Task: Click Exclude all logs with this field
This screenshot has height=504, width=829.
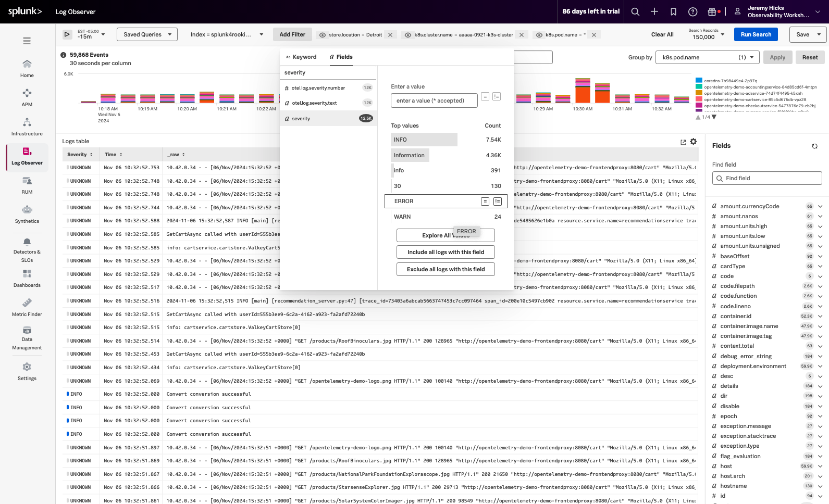Action: pyautogui.click(x=446, y=269)
